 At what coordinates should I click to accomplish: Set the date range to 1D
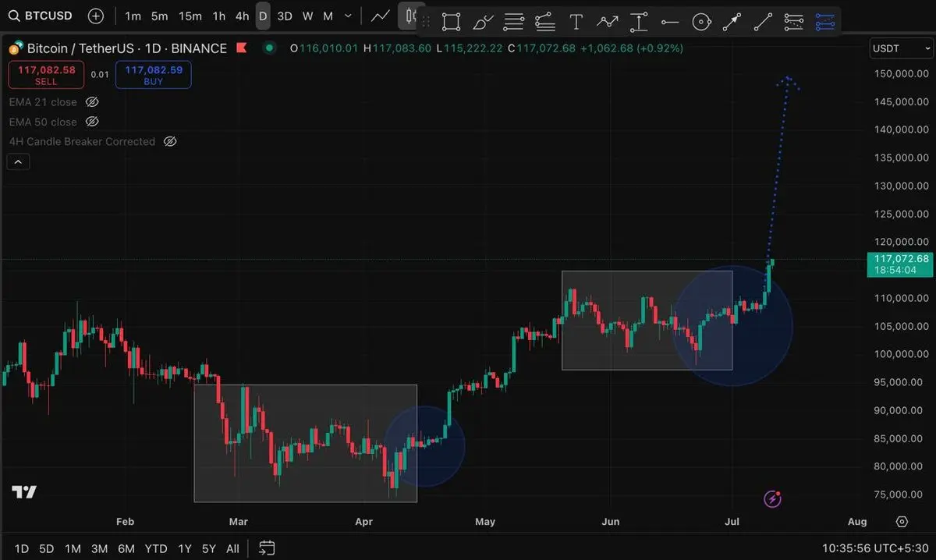[22, 548]
